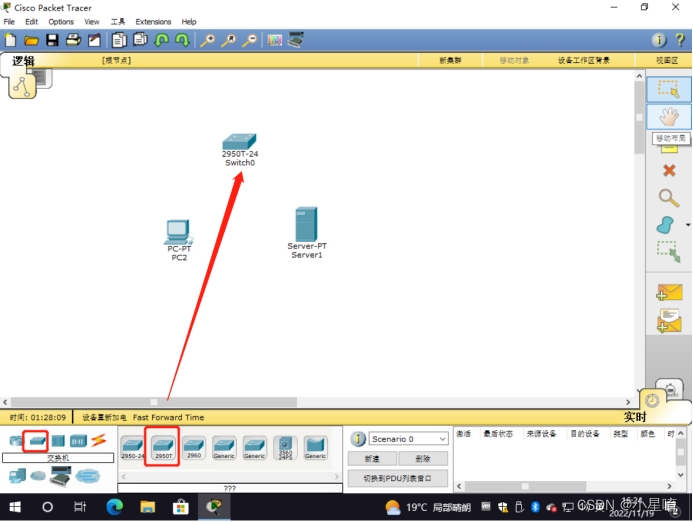
Task: Open the Extensions menu
Action: 153,22
